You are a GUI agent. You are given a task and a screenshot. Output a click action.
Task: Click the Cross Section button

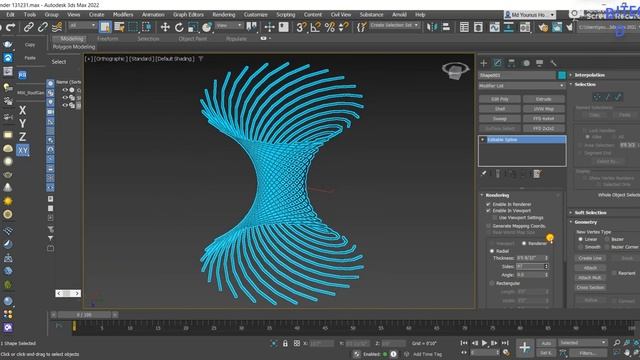(x=590, y=287)
